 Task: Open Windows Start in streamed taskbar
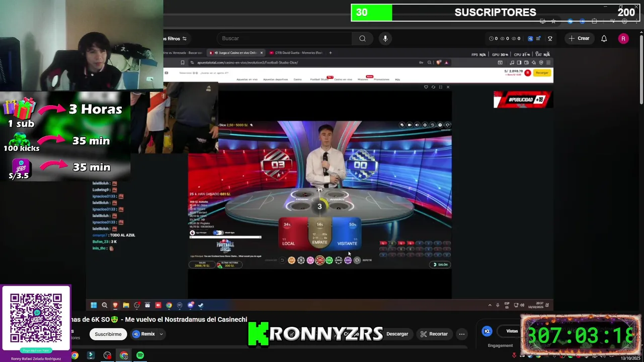point(94,305)
